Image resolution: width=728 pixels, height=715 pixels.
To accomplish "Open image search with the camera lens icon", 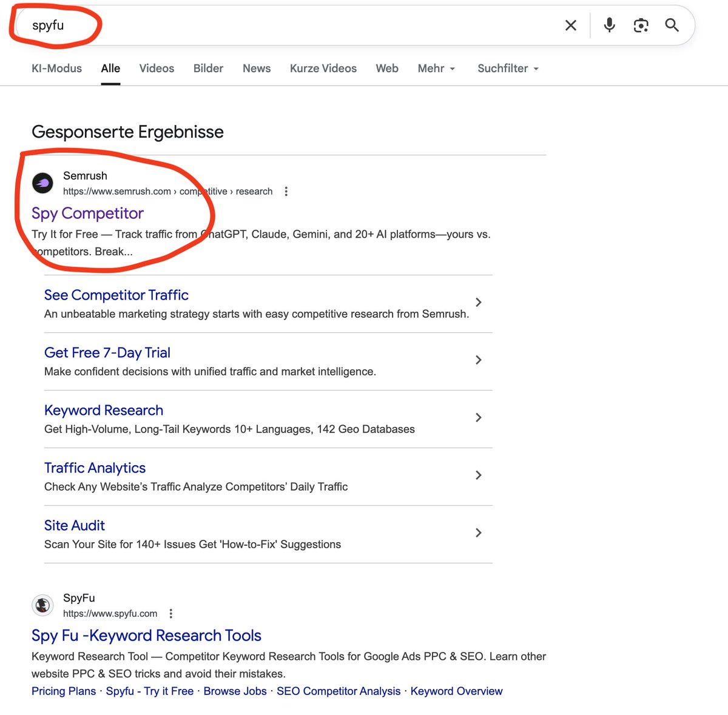I will [641, 25].
